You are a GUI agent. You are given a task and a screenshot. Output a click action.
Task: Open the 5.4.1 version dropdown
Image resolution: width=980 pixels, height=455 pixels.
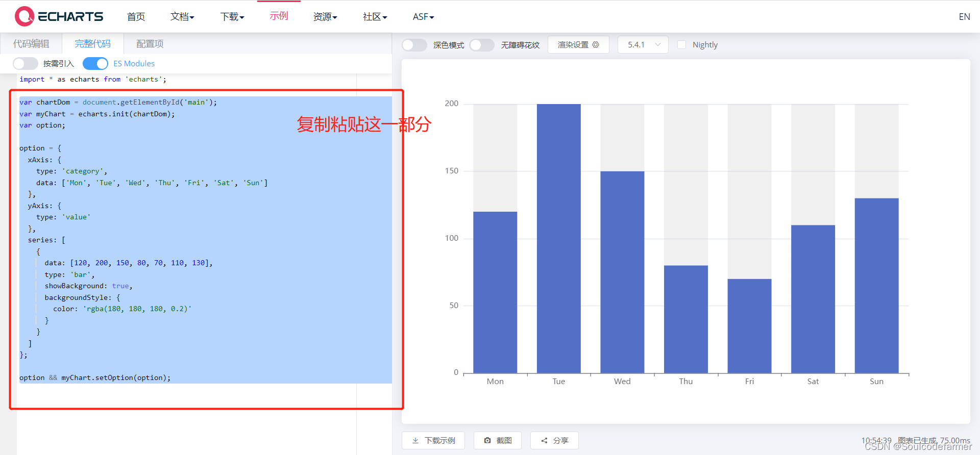(x=643, y=45)
